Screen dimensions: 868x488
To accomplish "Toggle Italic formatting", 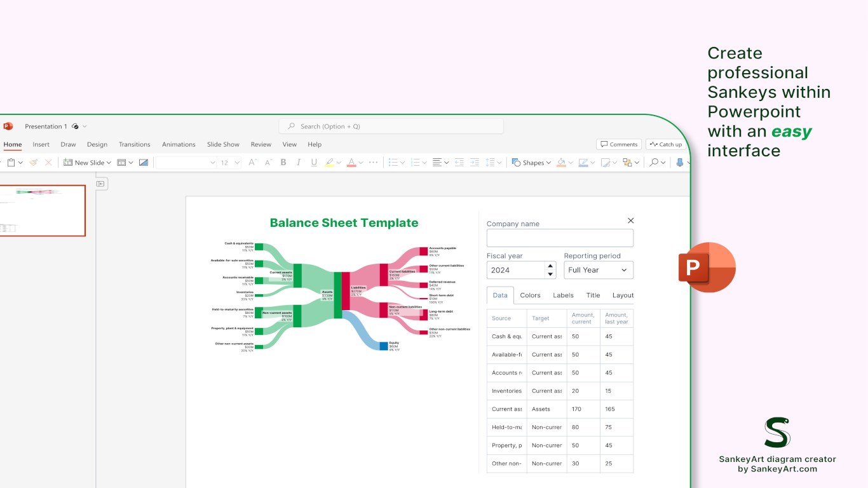I will click(299, 163).
